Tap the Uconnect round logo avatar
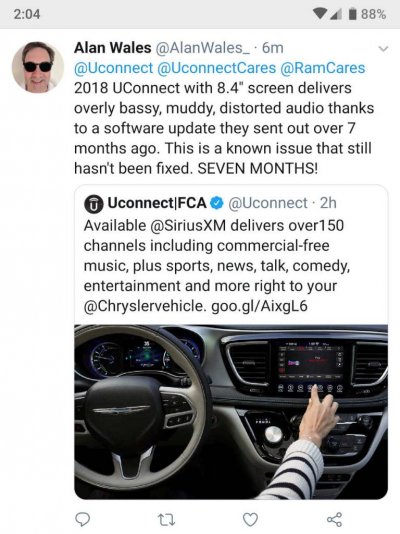 (94, 204)
